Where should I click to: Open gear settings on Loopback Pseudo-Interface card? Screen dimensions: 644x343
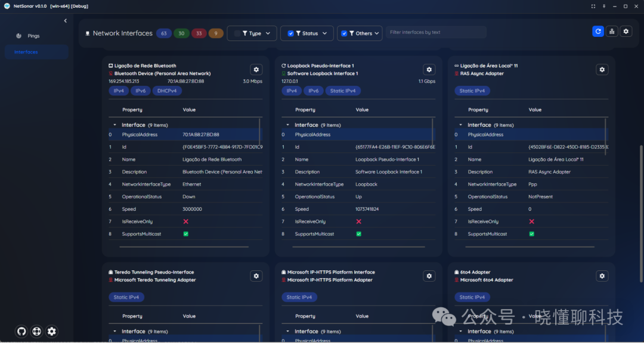429,70
